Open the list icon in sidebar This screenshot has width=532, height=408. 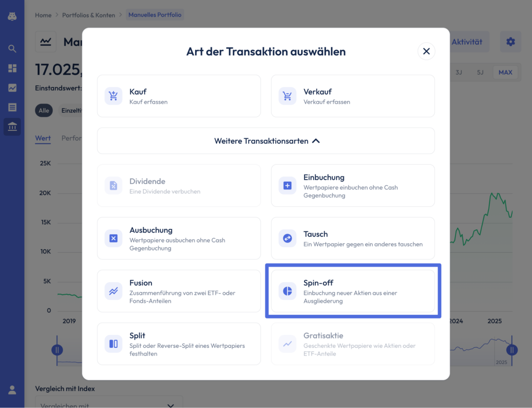point(12,107)
